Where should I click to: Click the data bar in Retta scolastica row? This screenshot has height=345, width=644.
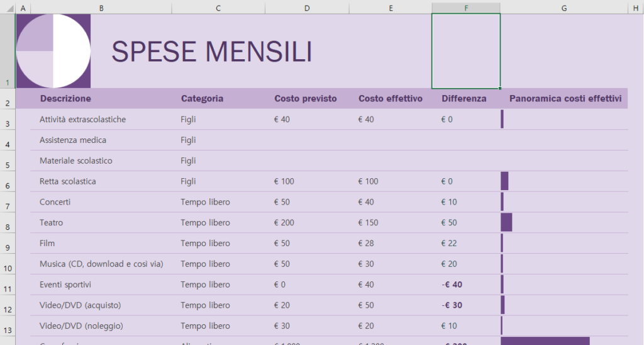(x=505, y=181)
